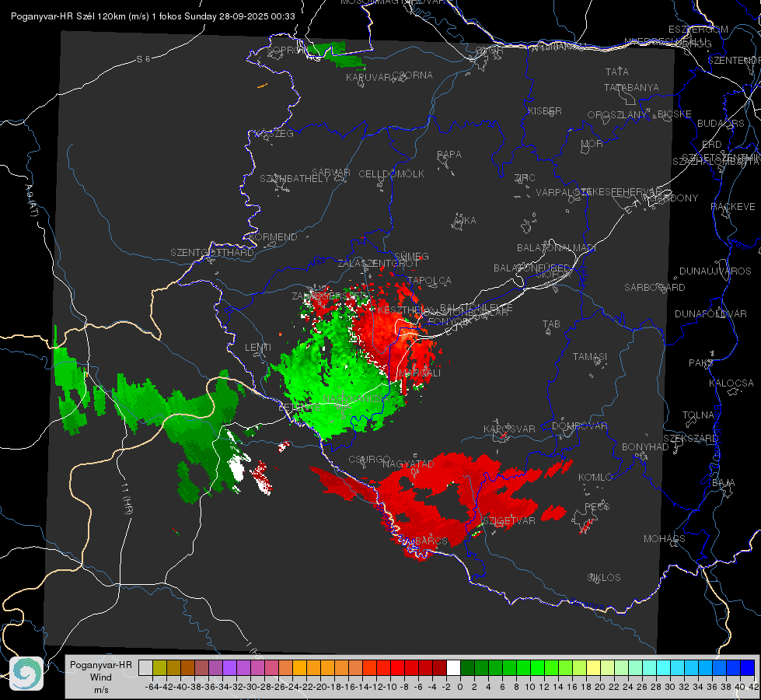Image resolution: width=761 pixels, height=700 pixels.
Task: Click the CSORNA town label
Action: (x=413, y=75)
